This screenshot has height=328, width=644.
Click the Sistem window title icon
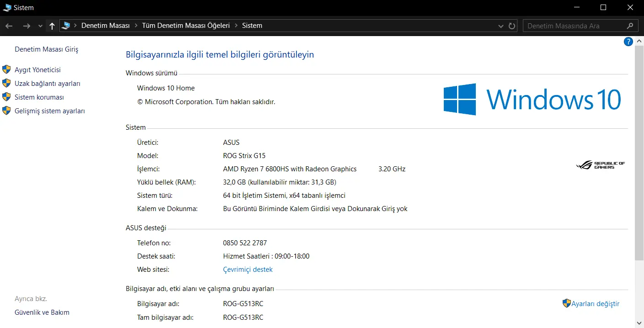click(7, 7)
